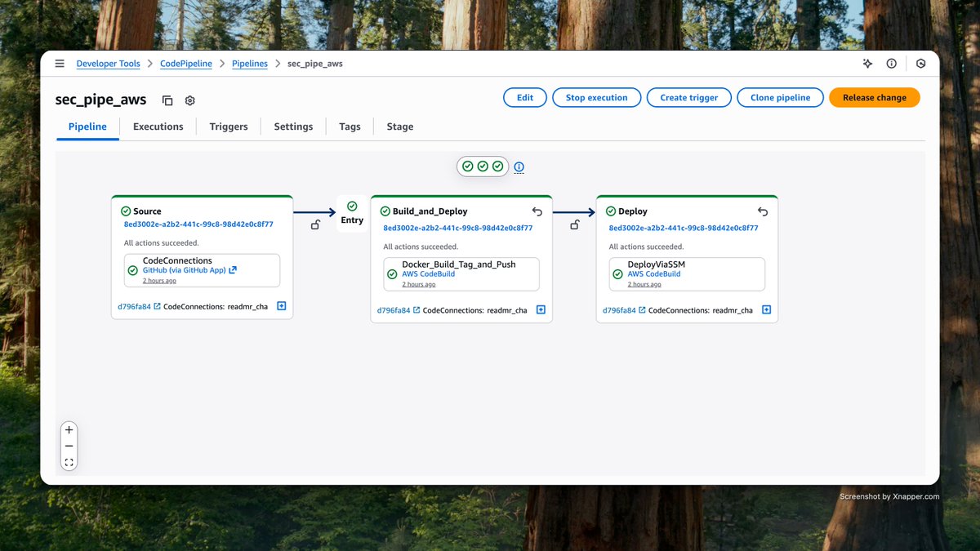Viewport: 980px width, 551px height.
Task: Open the Tags tab
Action: (350, 127)
